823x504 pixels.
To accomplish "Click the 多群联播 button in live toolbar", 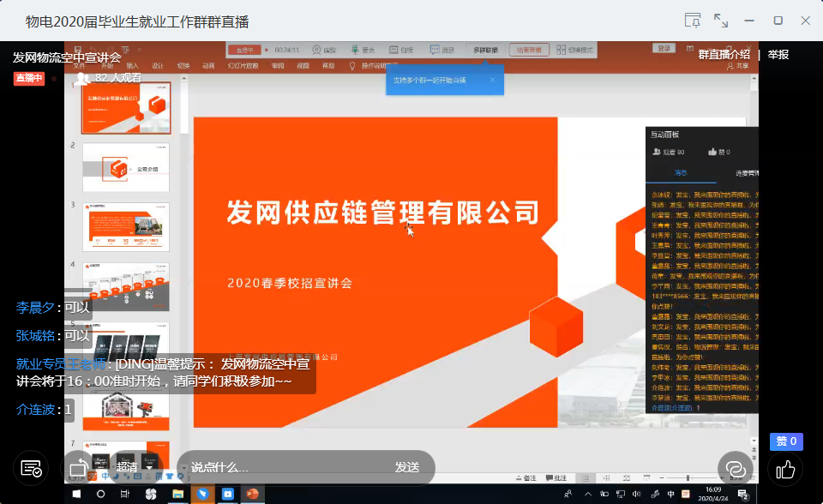I will click(x=485, y=50).
